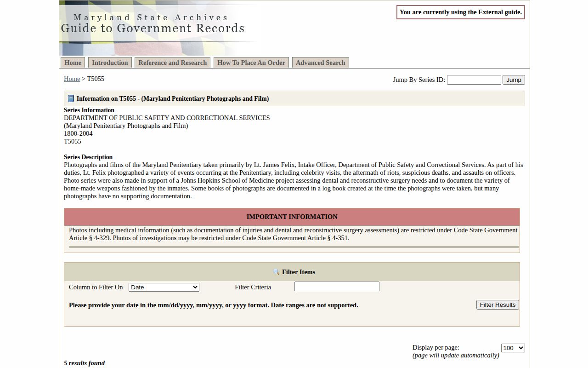Screen dimensions: 588x368
Task: Click the Series Description heading
Action: (x=88, y=157)
